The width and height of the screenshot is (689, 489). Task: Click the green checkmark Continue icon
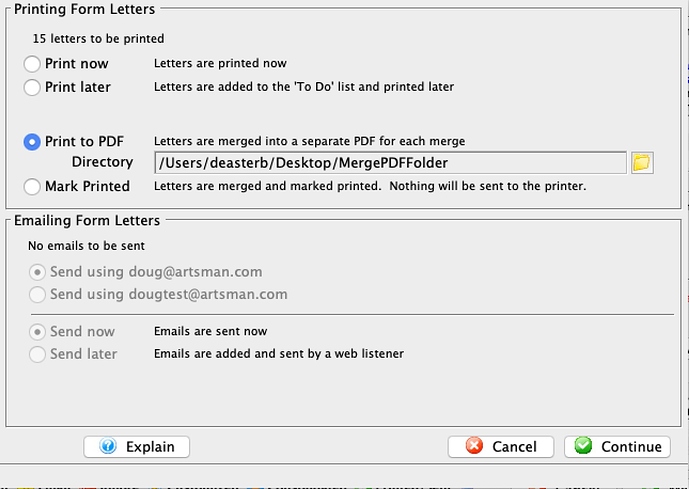tap(583, 446)
